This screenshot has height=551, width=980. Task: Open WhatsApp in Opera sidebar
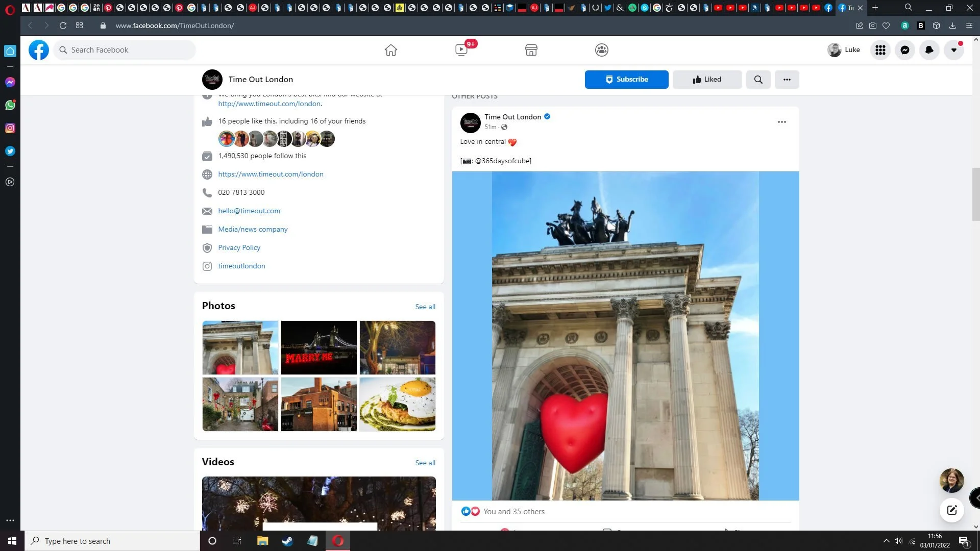[x=10, y=105]
